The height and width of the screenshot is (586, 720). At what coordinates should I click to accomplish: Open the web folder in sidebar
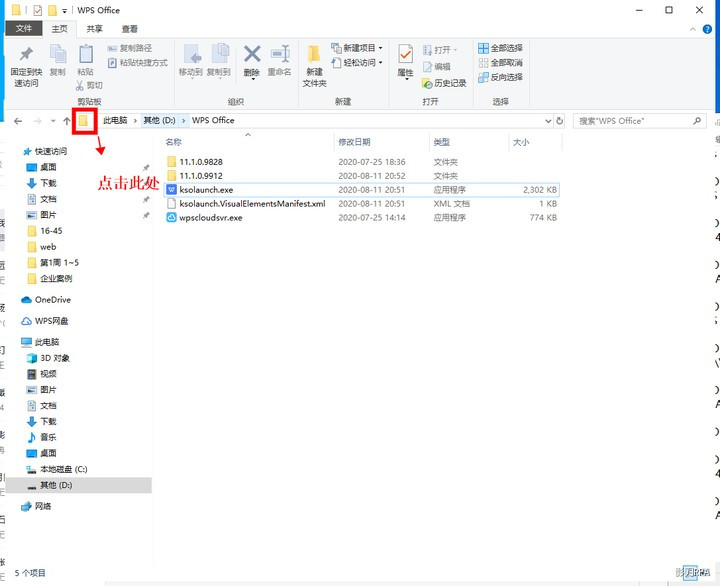pyautogui.click(x=42, y=247)
